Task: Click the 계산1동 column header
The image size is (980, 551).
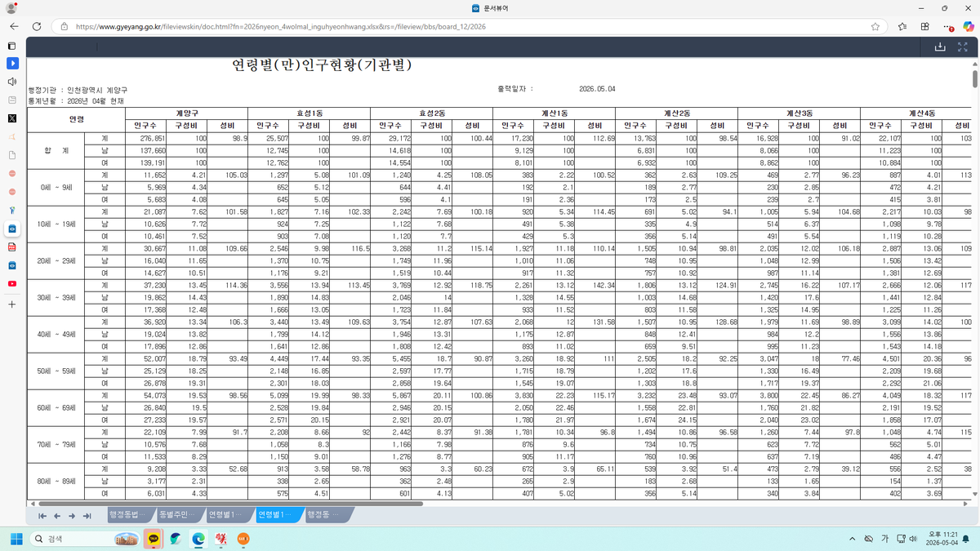Action: (x=555, y=113)
